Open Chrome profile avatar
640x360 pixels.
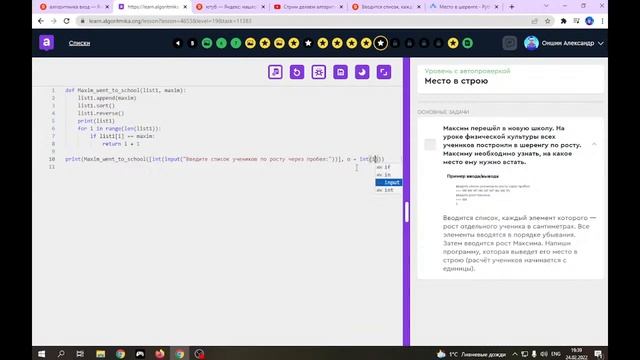589,21
